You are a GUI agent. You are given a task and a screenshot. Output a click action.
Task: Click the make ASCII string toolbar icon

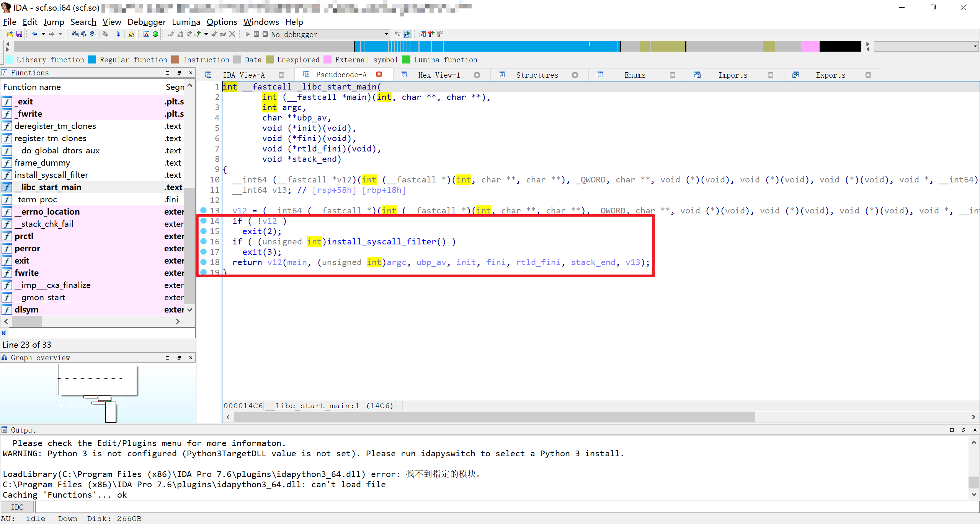[189, 34]
